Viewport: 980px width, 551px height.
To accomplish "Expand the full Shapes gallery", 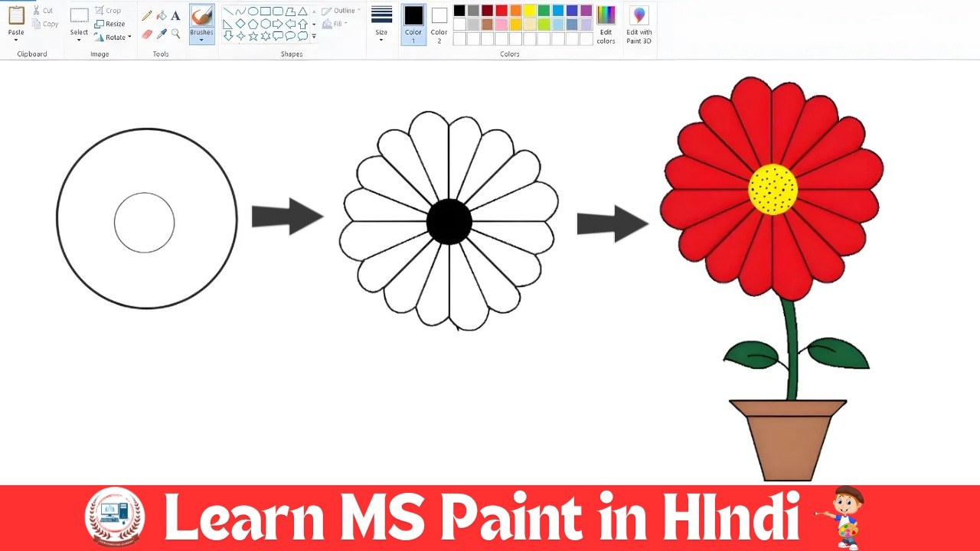I will point(314,36).
